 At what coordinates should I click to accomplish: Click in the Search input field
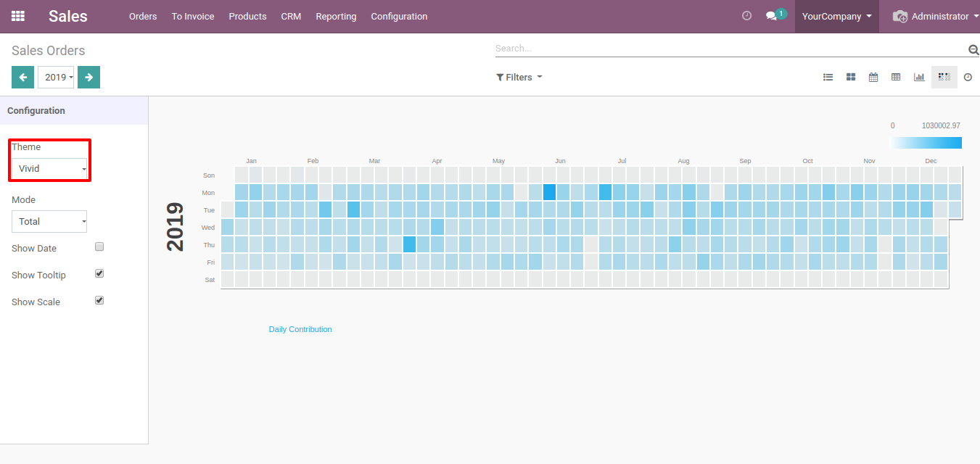click(x=729, y=49)
